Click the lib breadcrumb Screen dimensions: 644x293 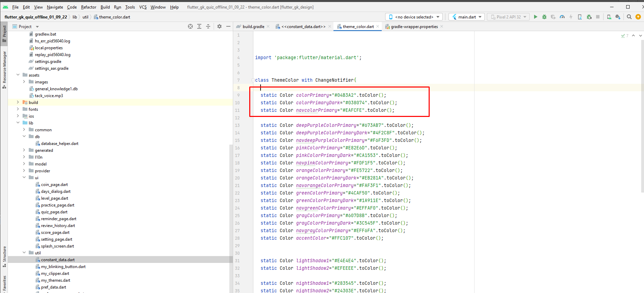75,17
